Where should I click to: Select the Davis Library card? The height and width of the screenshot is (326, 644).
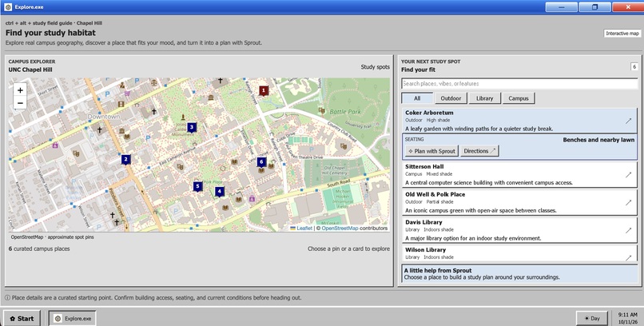pos(519,230)
